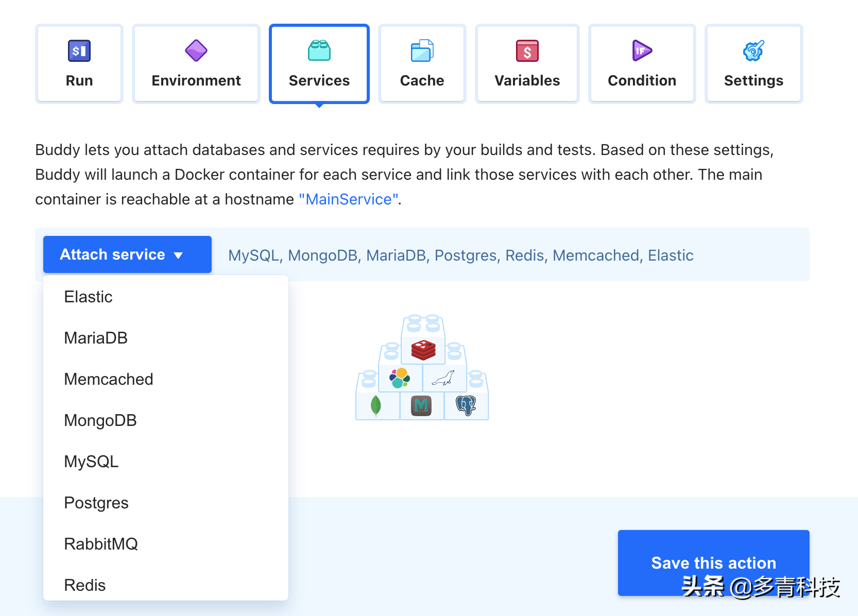The height and width of the screenshot is (616, 858).
Task: Click the purple Condition IF icon
Action: (x=642, y=50)
